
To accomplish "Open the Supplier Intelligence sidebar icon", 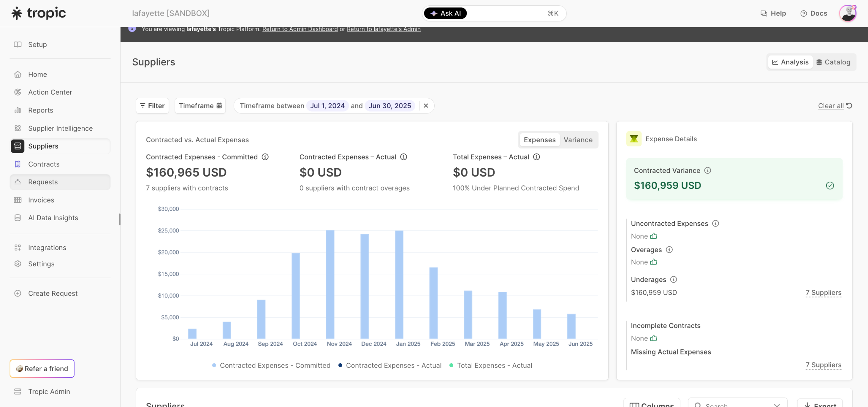I will 18,128.
